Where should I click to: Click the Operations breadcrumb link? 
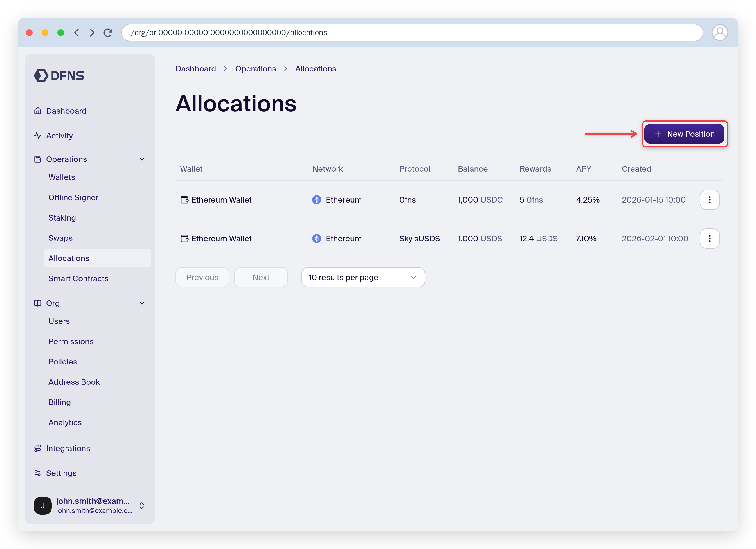tap(256, 69)
